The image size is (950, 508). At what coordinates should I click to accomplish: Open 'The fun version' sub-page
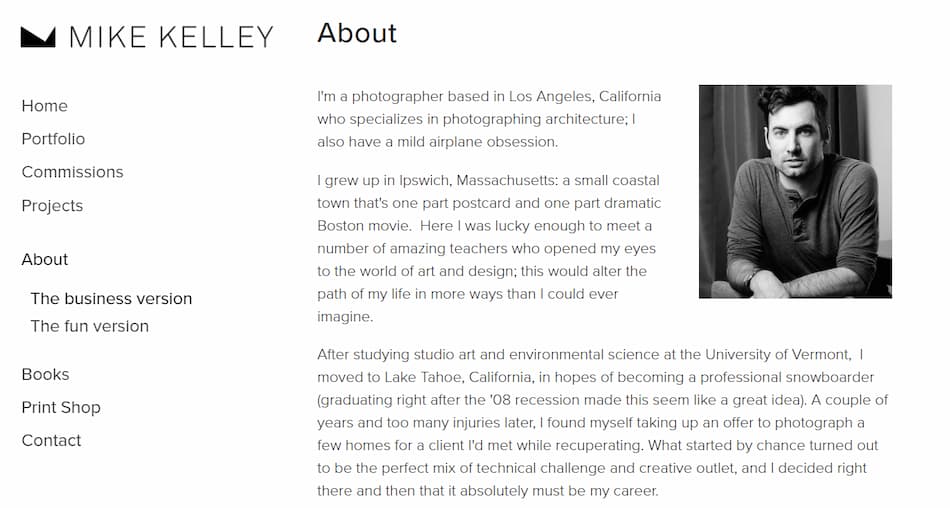[90, 326]
